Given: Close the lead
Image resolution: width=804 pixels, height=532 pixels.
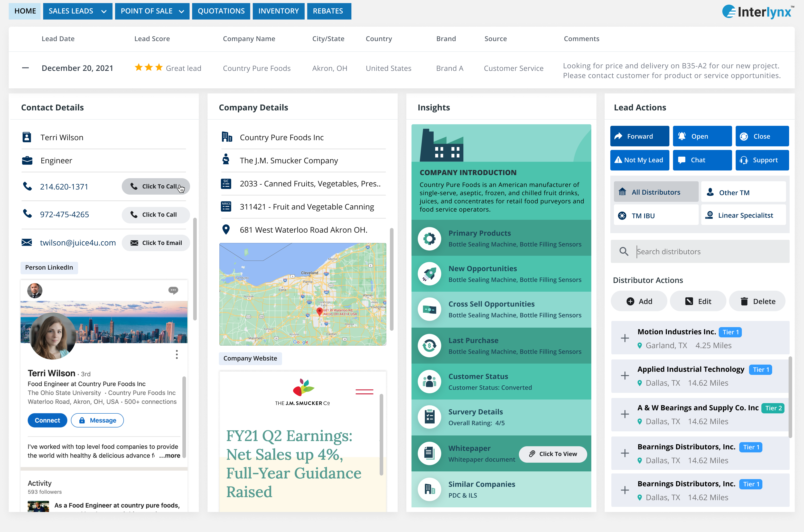Looking at the screenshot, I should pos(762,136).
